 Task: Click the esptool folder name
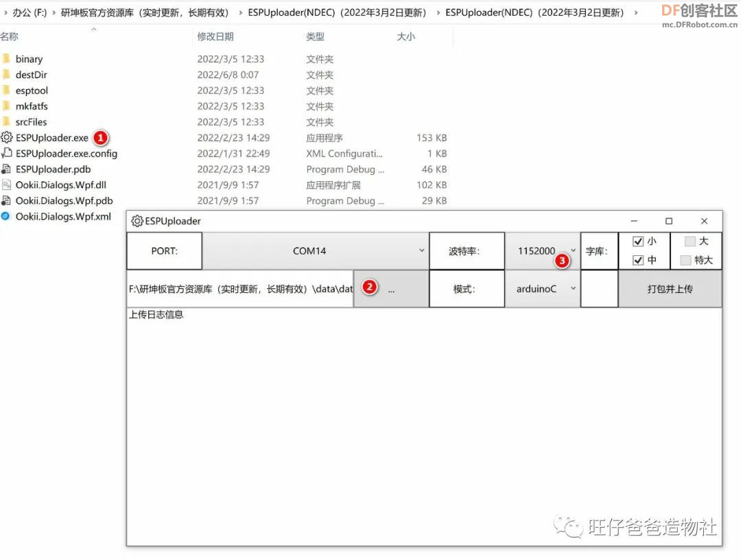point(32,91)
